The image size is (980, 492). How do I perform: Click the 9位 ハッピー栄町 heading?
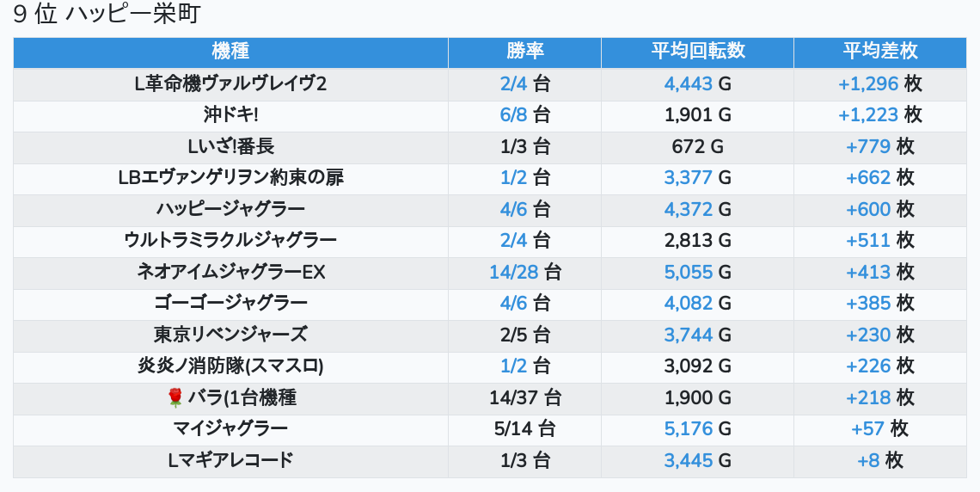(107, 15)
